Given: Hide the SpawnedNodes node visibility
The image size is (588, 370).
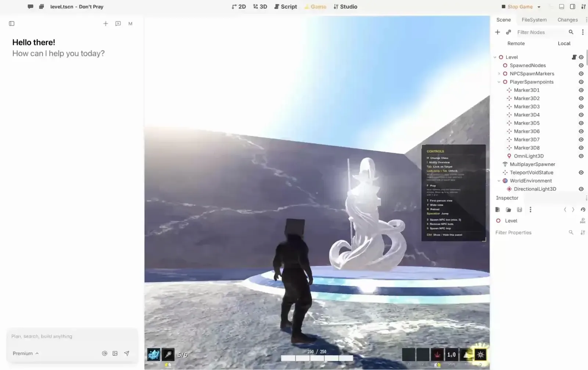Looking at the screenshot, I should [581, 65].
